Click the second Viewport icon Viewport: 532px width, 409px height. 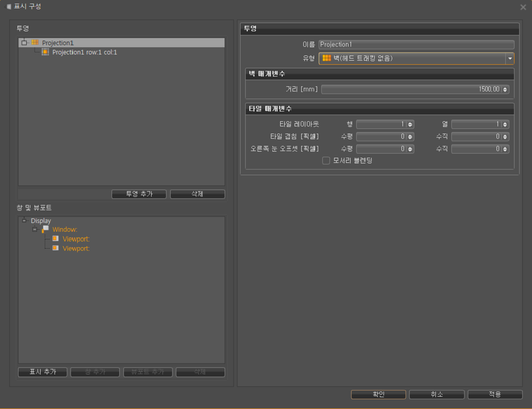56,248
